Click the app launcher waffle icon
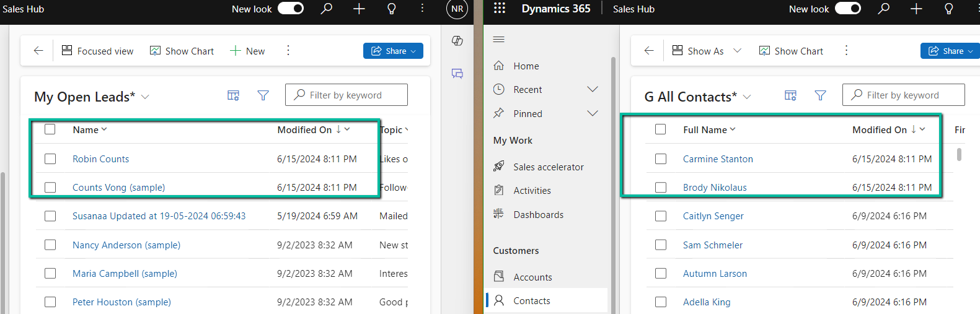 coord(499,9)
